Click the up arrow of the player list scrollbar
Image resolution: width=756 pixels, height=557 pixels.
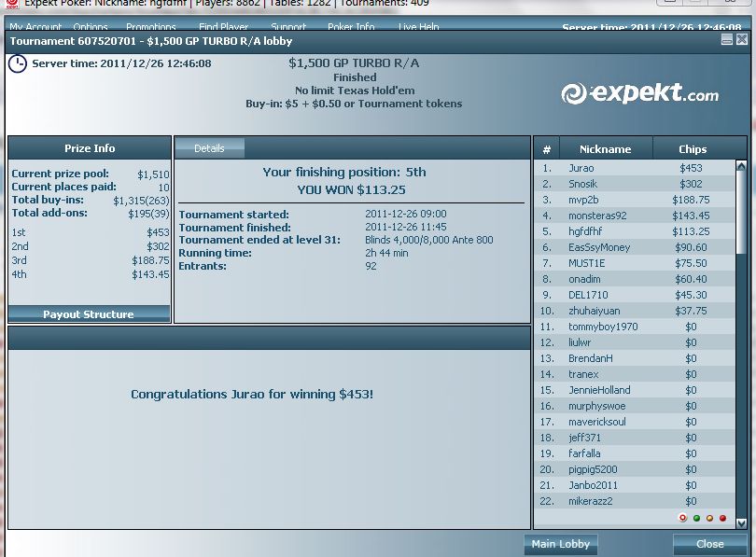pyautogui.click(x=741, y=166)
